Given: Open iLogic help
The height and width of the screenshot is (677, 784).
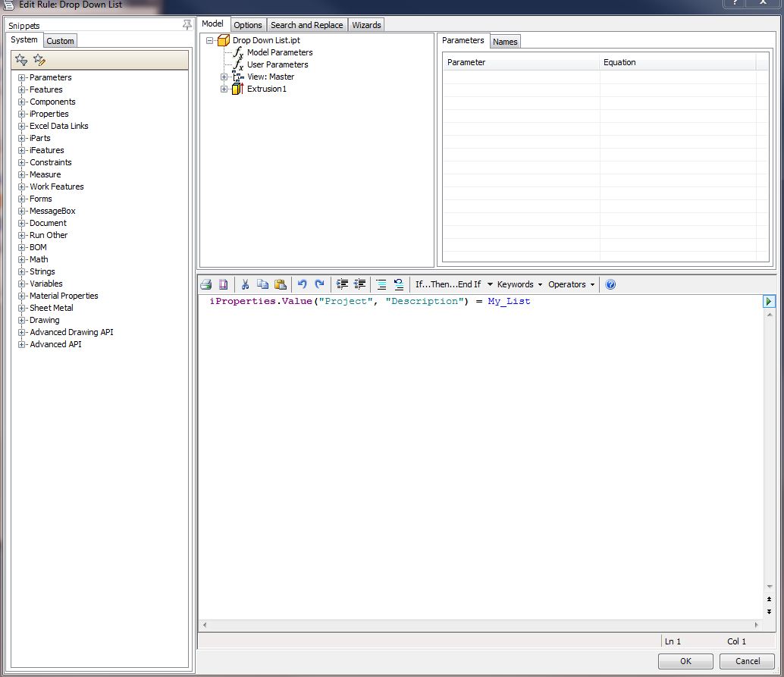Looking at the screenshot, I should click(610, 284).
